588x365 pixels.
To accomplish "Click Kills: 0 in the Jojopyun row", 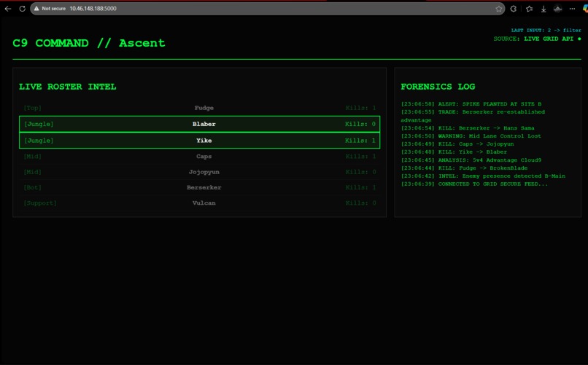I will (x=360, y=172).
